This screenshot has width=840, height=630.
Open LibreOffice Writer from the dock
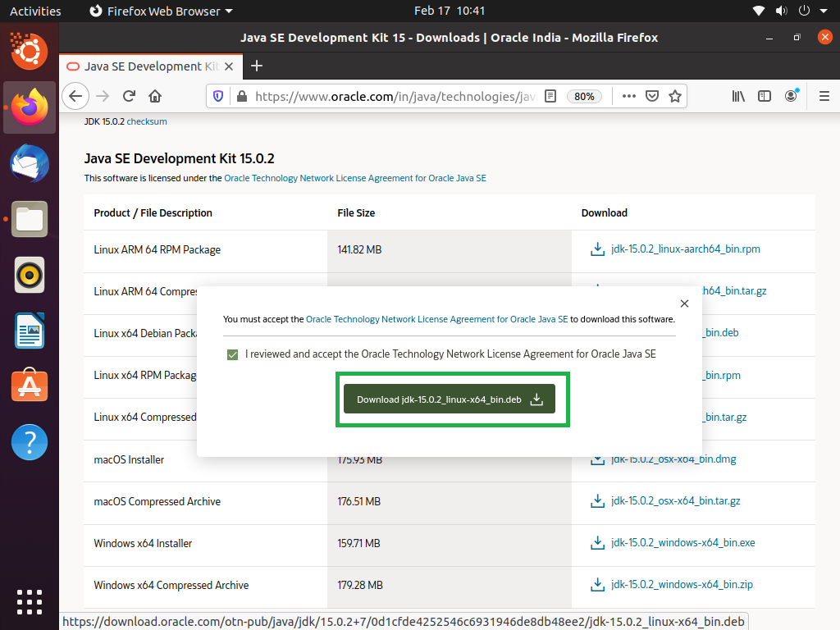click(x=30, y=331)
